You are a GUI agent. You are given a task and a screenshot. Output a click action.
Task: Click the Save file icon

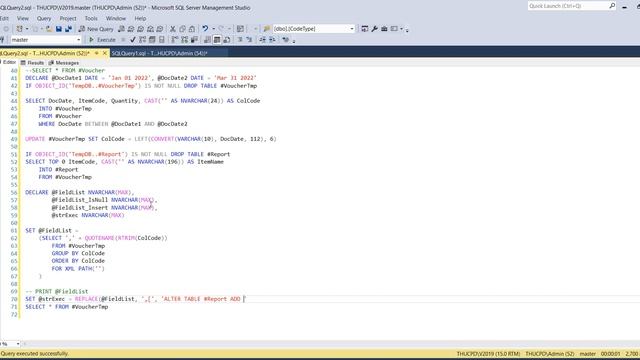pyautogui.click(x=59, y=29)
